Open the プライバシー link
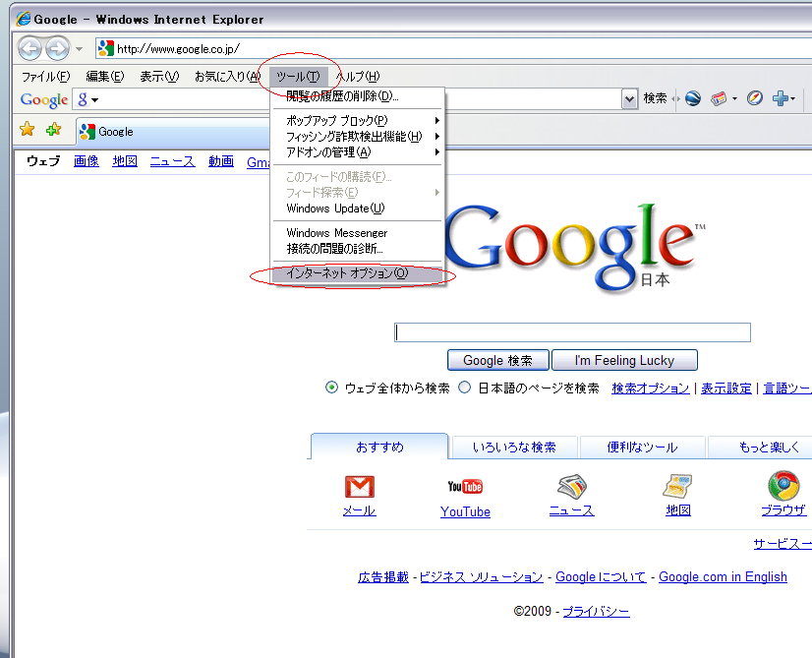812x658 pixels. [596, 612]
